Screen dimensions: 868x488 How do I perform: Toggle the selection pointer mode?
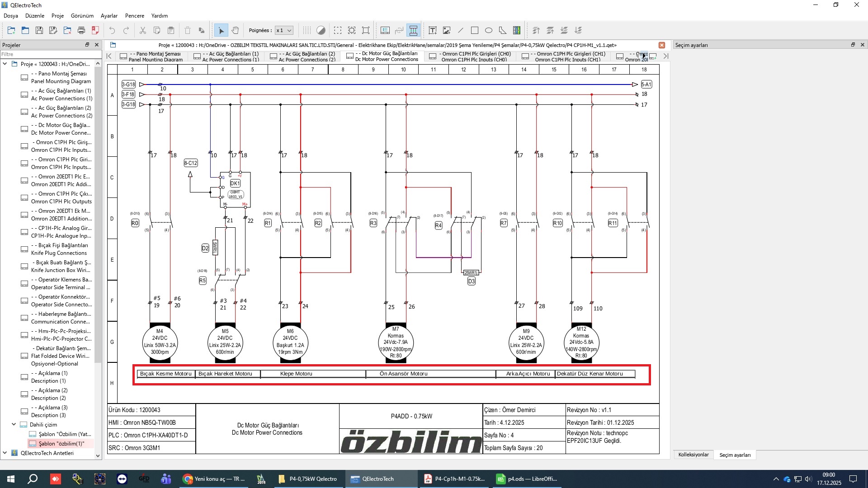click(221, 30)
